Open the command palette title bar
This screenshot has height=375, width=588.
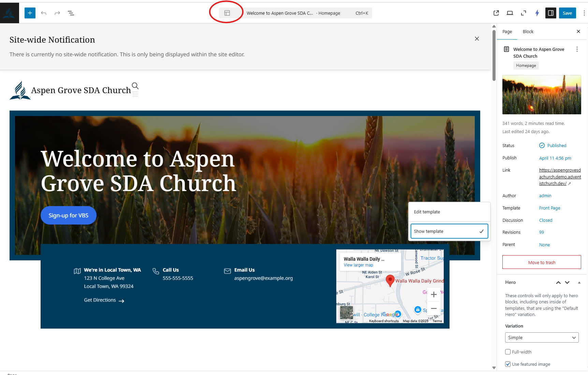[295, 13]
